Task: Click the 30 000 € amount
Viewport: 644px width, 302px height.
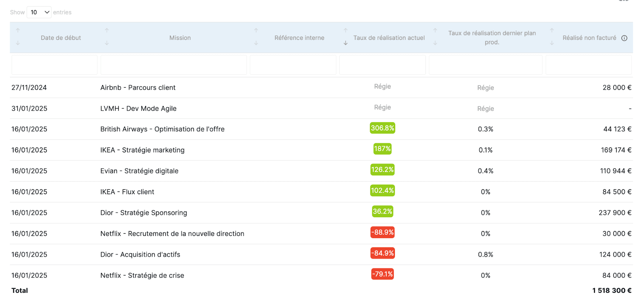Action: point(617,234)
